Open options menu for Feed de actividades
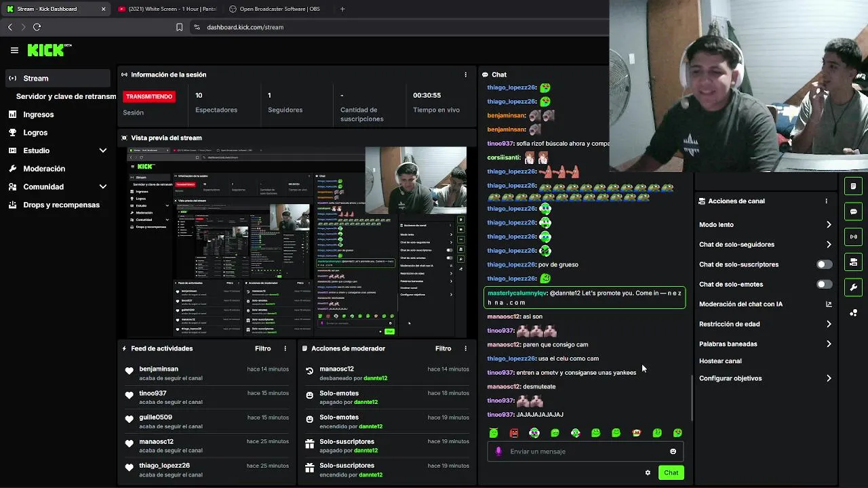 pyautogui.click(x=285, y=348)
